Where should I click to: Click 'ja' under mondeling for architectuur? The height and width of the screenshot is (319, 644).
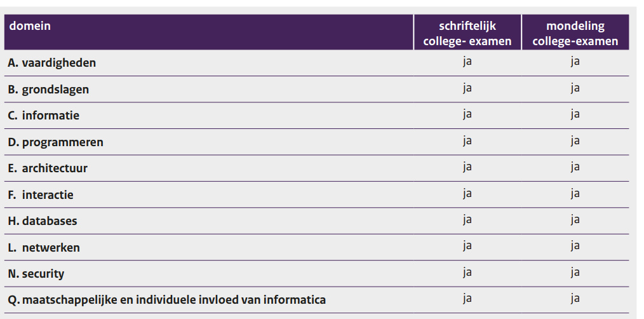[x=575, y=167]
